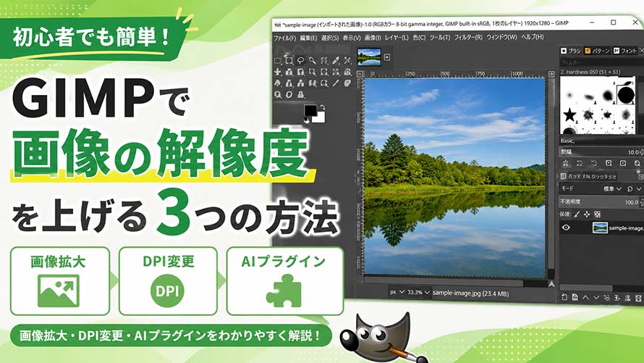The image size is (644, 363).
Task: Select the Hardness 050 round brush thumbnail
Action: (x=625, y=94)
